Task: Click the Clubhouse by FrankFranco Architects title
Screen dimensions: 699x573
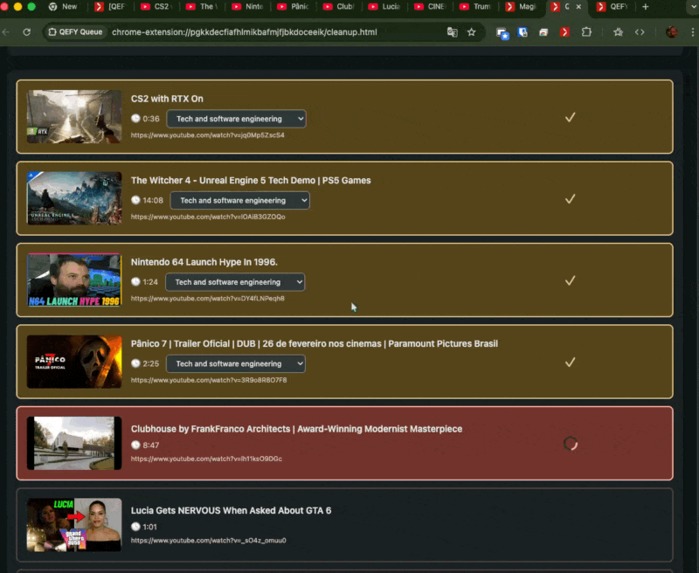Action: click(296, 429)
